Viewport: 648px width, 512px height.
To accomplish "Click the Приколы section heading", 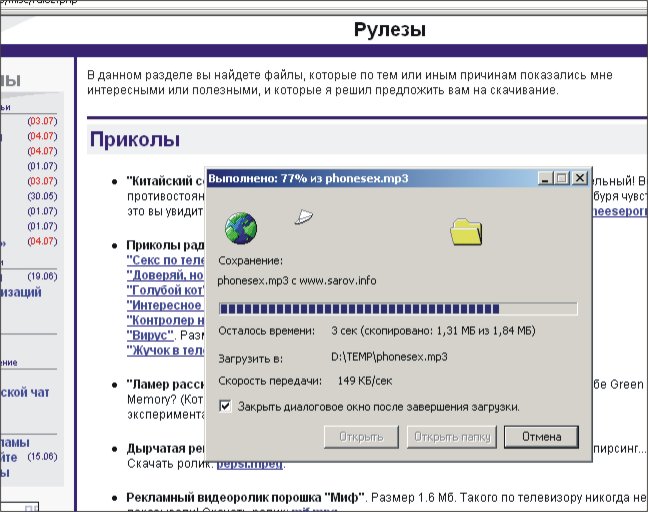I will pos(135,140).
